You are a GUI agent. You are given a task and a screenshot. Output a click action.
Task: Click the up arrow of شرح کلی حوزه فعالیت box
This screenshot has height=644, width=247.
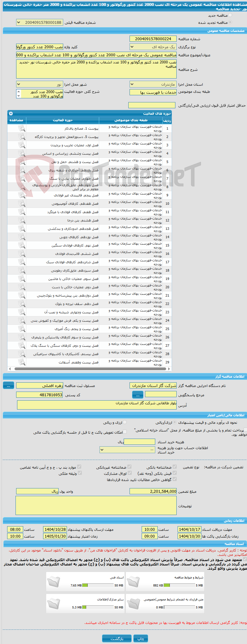click(19, 92)
